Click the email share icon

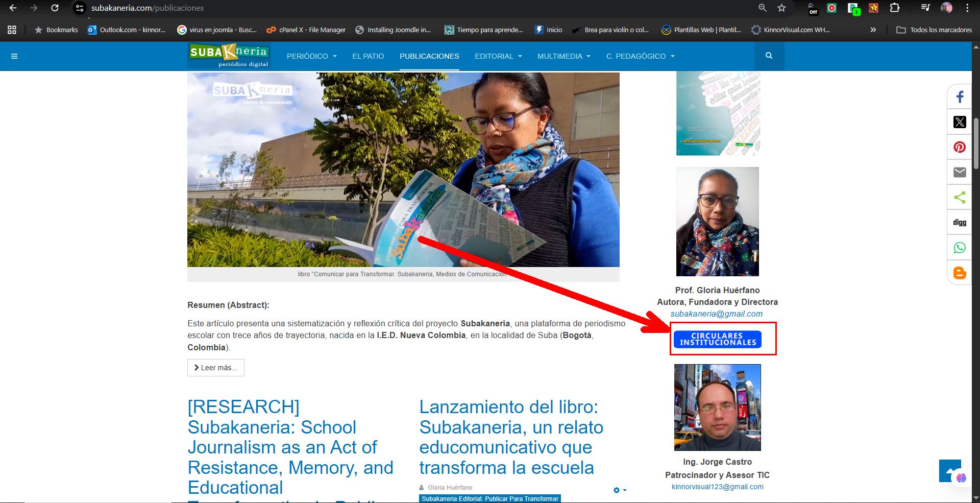click(960, 172)
